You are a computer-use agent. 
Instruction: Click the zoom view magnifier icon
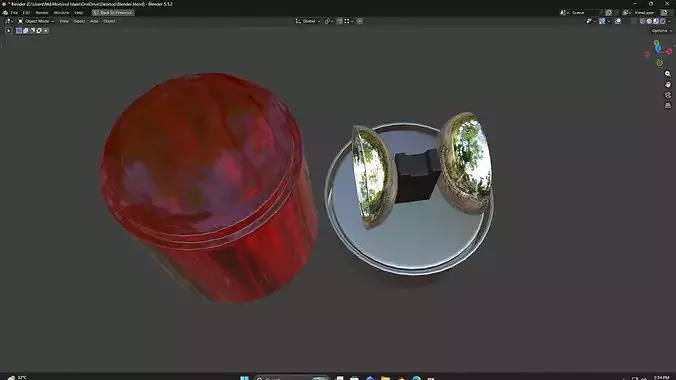[x=668, y=74]
